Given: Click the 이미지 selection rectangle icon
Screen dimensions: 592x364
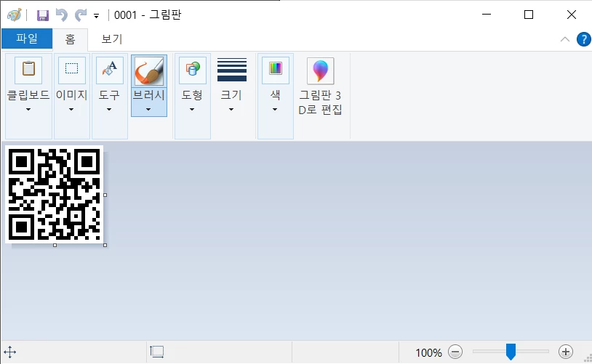Looking at the screenshot, I should (72, 70).
